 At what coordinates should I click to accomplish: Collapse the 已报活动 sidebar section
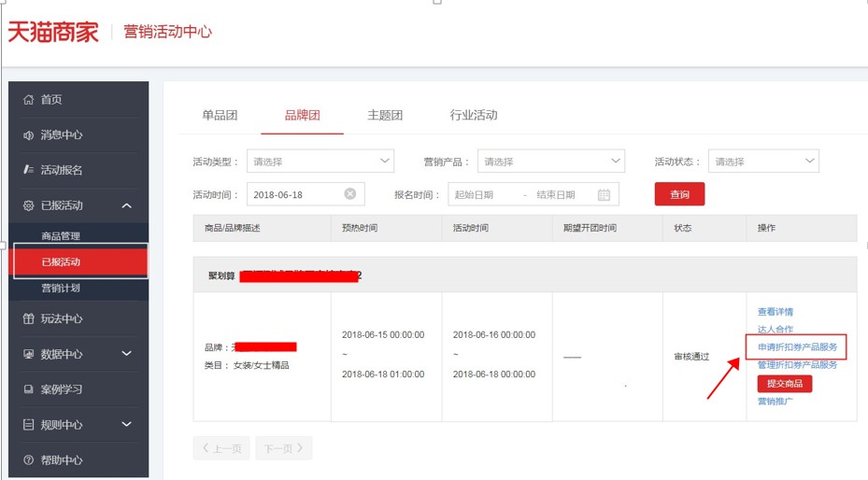point(127,205)
